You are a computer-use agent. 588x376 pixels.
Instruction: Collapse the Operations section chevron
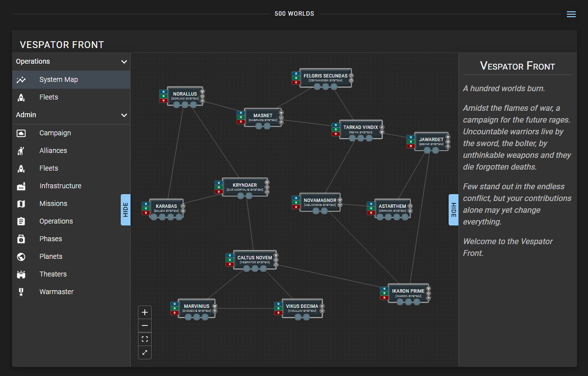[124, 62]
